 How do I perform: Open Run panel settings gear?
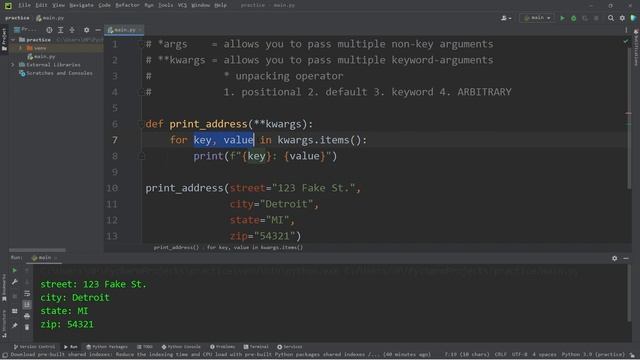coord(614,258)
